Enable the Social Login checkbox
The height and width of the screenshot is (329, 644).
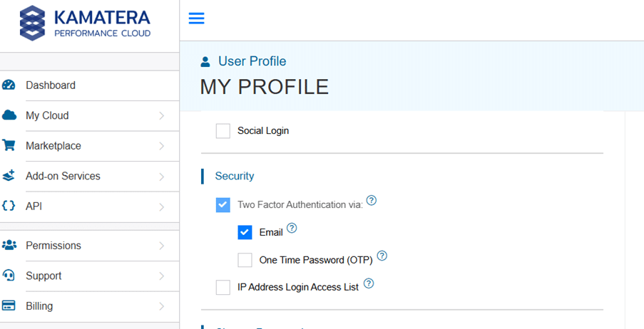pyautogui.click(x=223, y=131)
